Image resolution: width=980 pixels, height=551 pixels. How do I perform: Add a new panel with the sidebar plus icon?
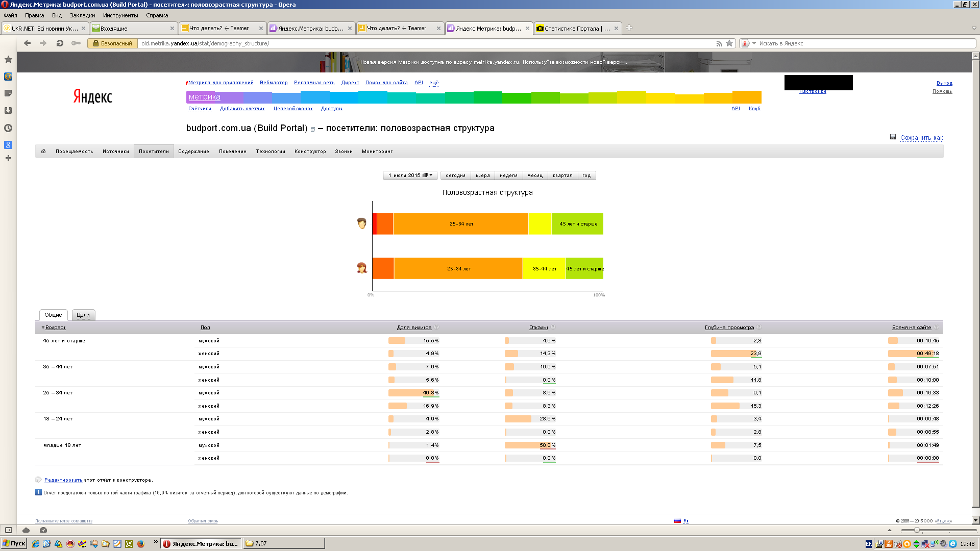(8, 158)
